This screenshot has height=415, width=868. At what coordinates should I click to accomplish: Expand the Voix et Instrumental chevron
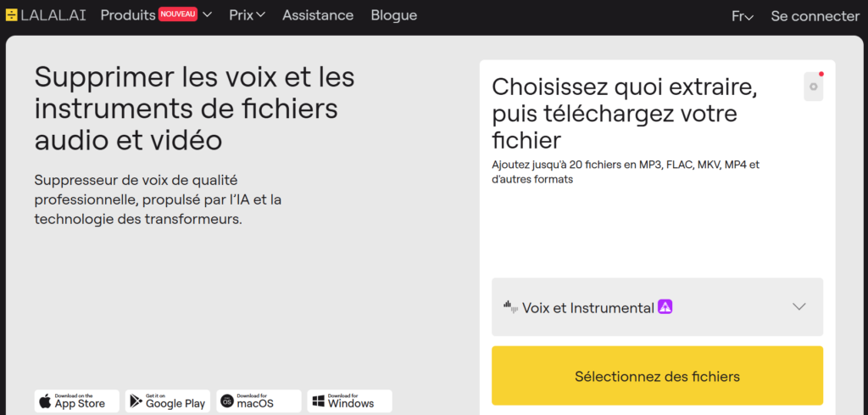pyautogui.click(x=798, y=306)
